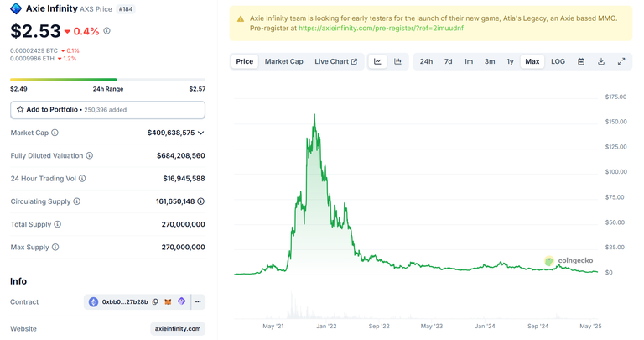Select the 1y time range
The image size is (644, 340).
coord(510,61)
